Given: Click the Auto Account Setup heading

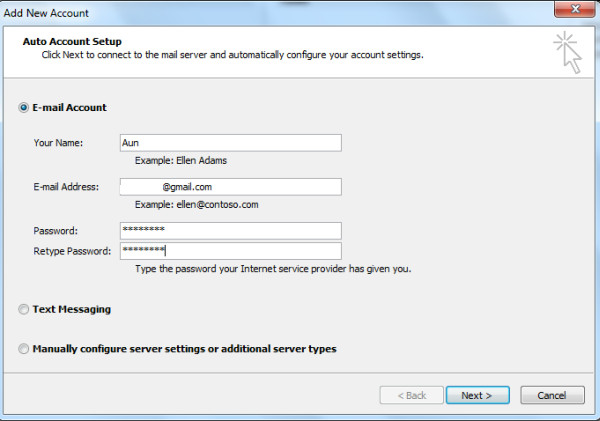Looking at the screenshot, I should [x=72, y=41].
